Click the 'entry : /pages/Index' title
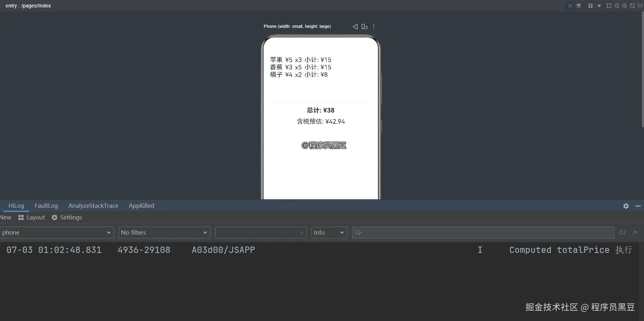The width and height of the screenshot is (644, 321). (28, 6)
